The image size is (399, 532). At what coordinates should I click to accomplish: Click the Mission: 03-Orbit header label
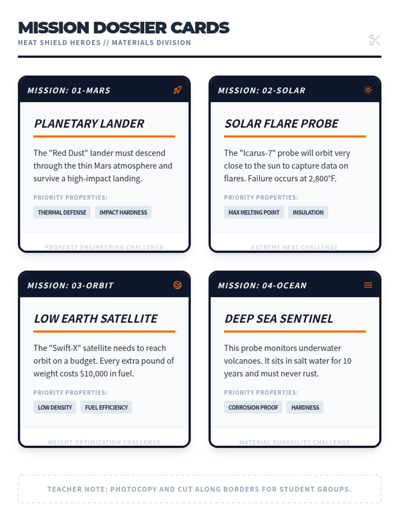tap(70, 286)
